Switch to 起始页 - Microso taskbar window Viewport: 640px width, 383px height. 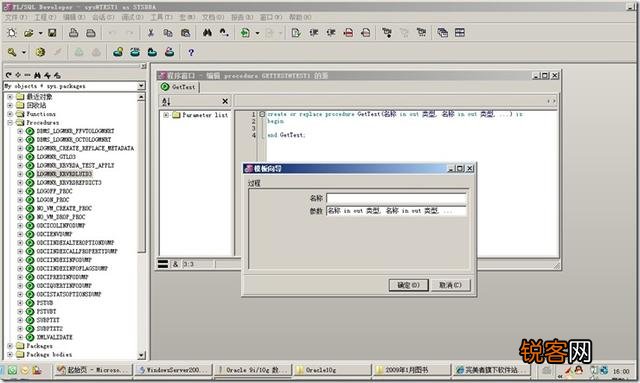pos(93,370)
